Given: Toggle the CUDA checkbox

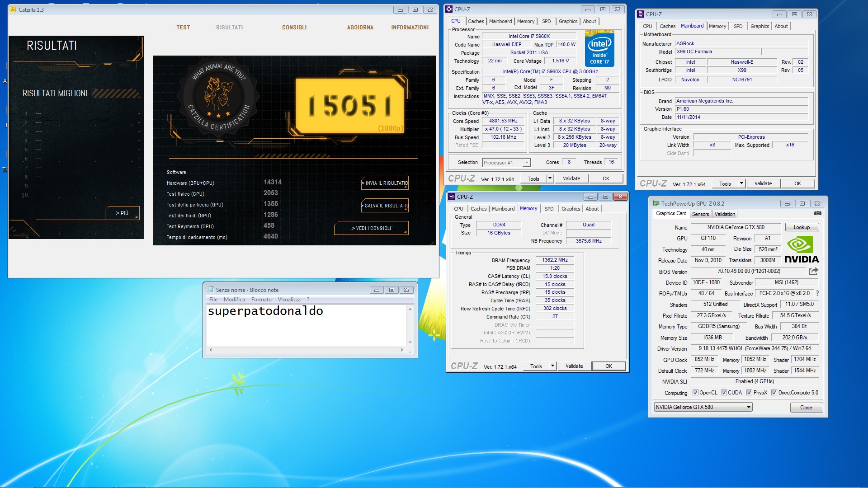Looking at the screenshot, I should [x=724, y=393].
